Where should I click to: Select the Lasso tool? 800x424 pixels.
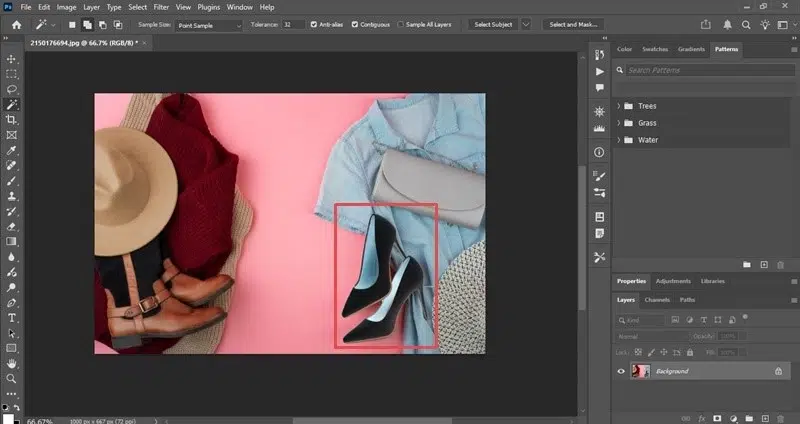(x=11, y=90)
